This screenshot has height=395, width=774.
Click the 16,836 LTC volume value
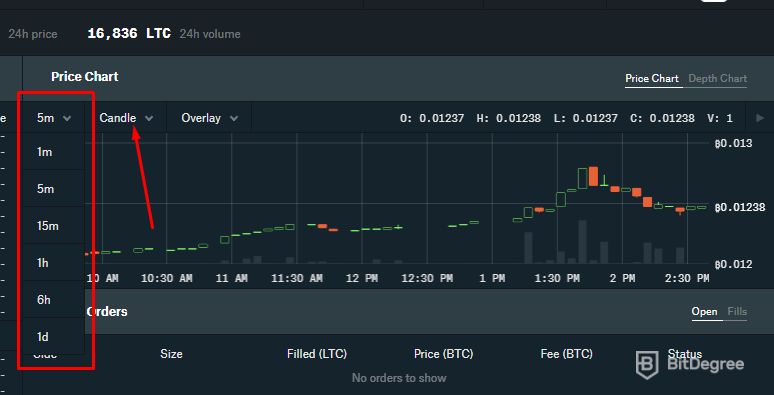pos(129,34)
